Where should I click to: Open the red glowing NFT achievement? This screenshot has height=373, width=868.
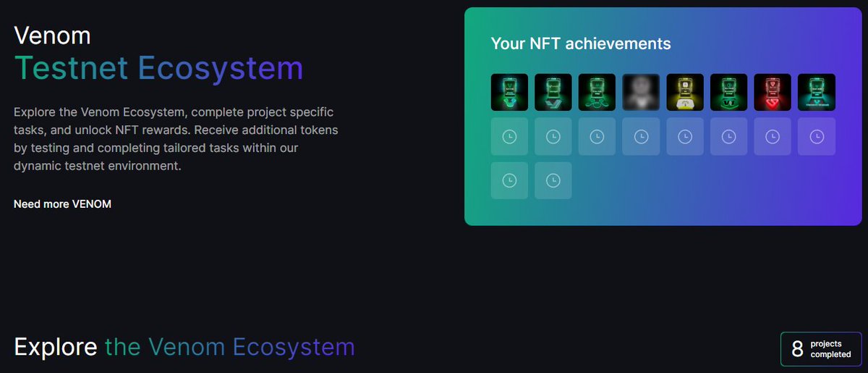pyautogui.click(x=773, y=93)
